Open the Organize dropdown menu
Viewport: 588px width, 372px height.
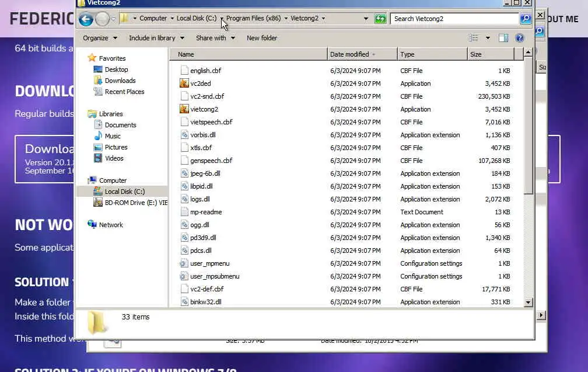[100, 38]
